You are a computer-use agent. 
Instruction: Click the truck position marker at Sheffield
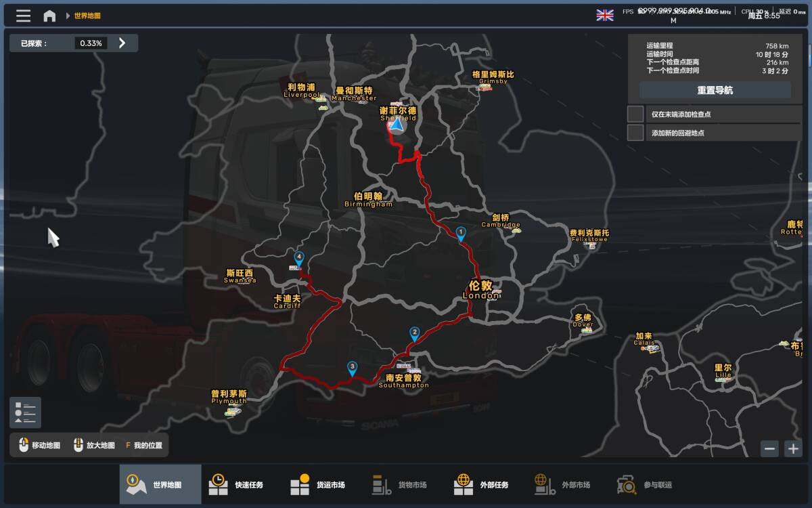[x=397, y=125]
